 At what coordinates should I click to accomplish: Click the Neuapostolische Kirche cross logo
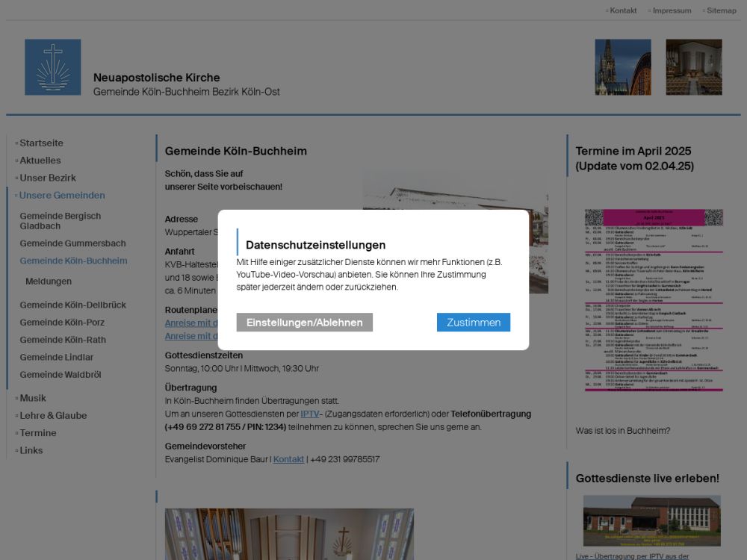pyautogui.click(x=52, y=67)
